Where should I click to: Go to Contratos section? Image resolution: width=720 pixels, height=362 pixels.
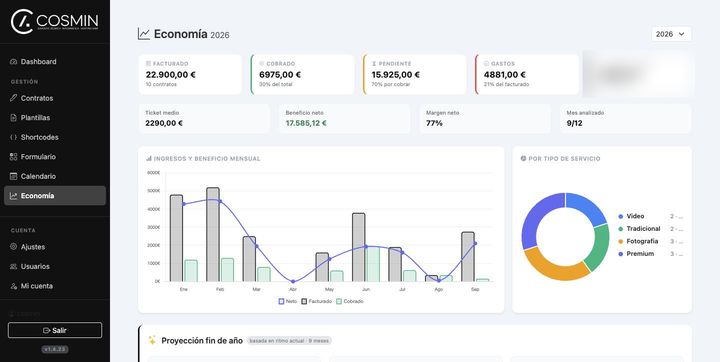click(55, 98)
